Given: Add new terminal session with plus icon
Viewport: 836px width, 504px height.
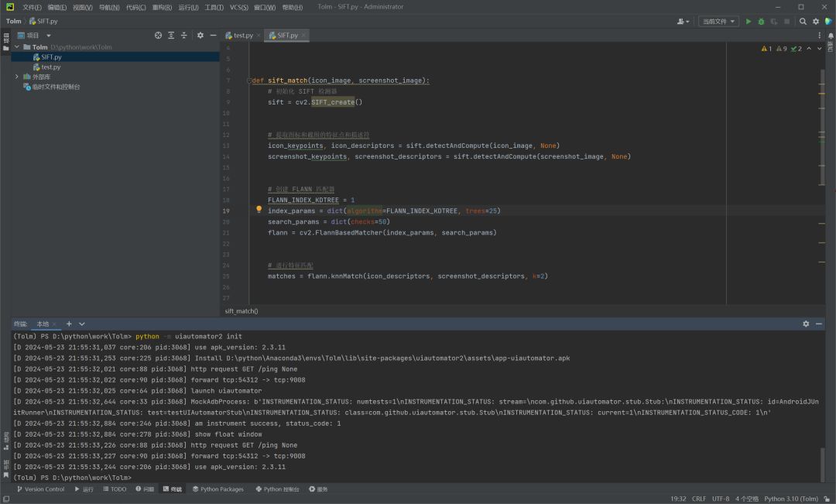Looking at the screenshot, I should 69,324.
